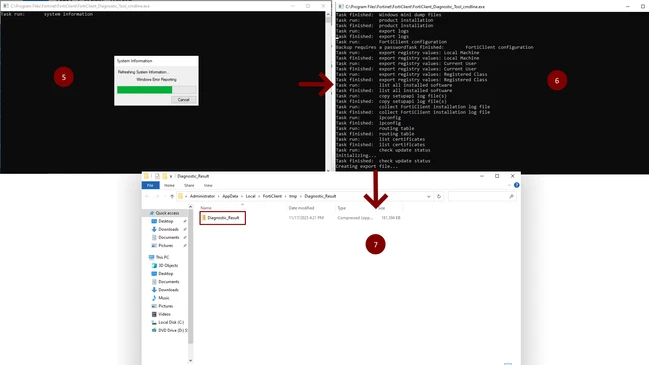This screenshot has width=649, height=365.
Task: Click the file's date modified value
Action: (x=306, y=218)
